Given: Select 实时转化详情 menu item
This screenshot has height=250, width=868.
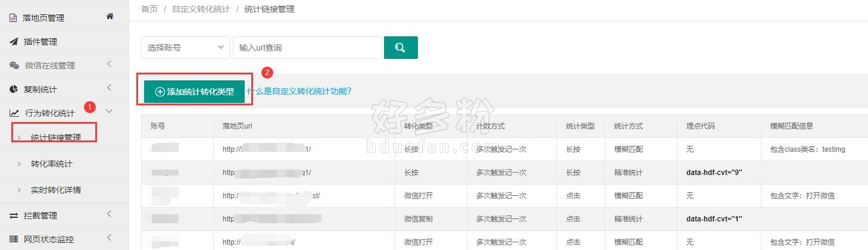Looking at the screenshot, I should (x=56, y=190).
